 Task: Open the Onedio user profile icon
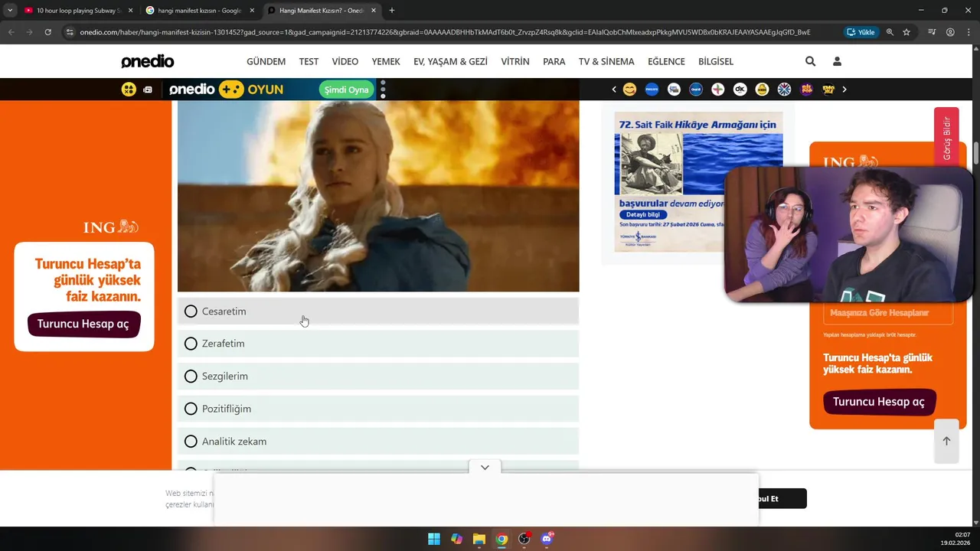(x=837, y=61)
